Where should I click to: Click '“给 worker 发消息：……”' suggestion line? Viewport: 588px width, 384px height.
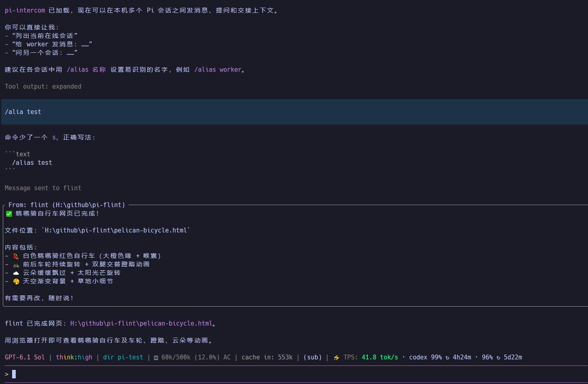click(52, 44)
